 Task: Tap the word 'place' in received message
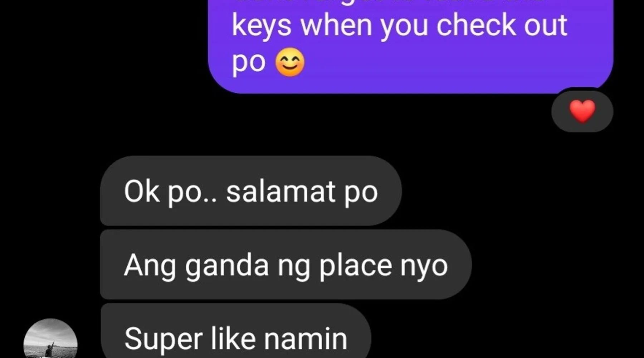(x=356, y=266)
